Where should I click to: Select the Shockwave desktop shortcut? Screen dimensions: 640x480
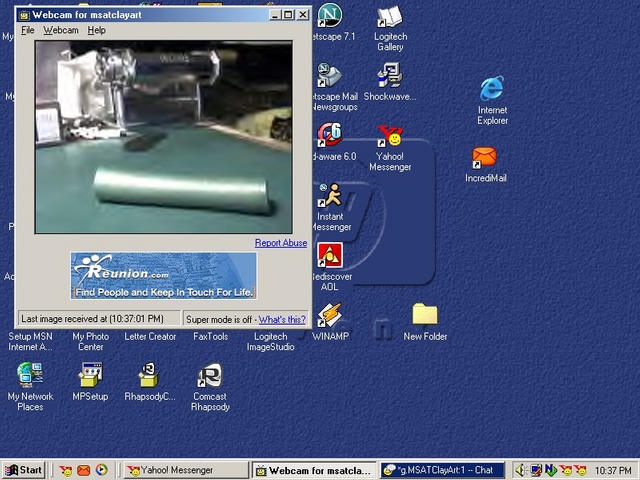pos(390,75)
